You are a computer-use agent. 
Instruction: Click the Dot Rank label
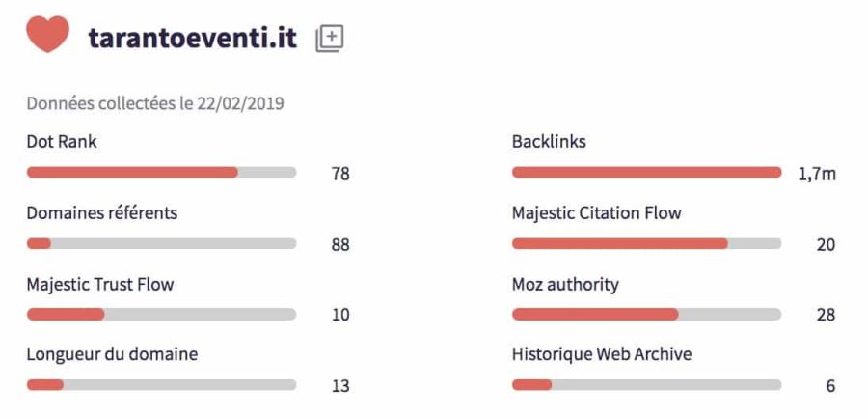(62, 142)
